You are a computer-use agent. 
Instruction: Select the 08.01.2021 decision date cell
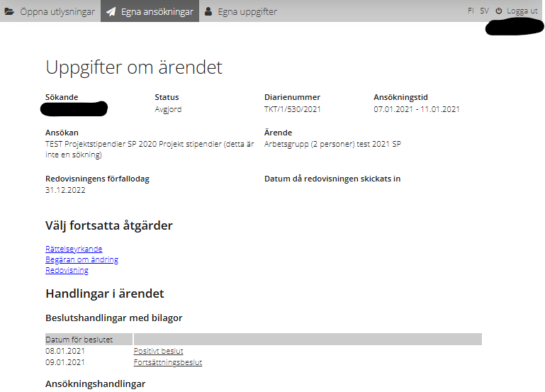[x=64, y=351]
